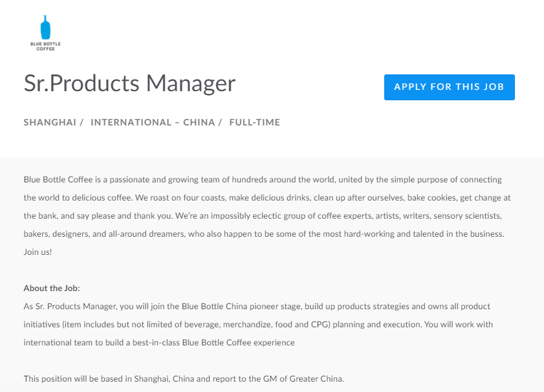Click the "Join us!" text
The height and width of the screenshot is (392, 544).
[x=38, y=252]
